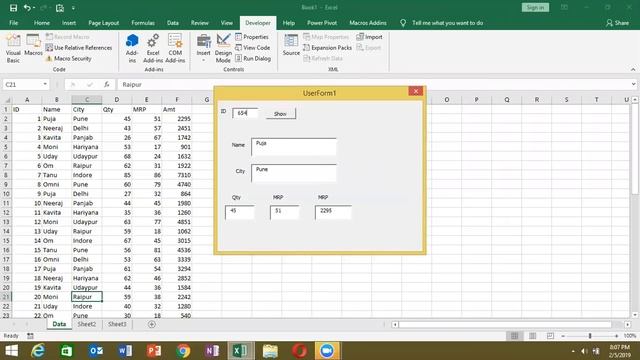Open the Power Pivot tab
Screen dimensions: 640x360
pos(322,23)
